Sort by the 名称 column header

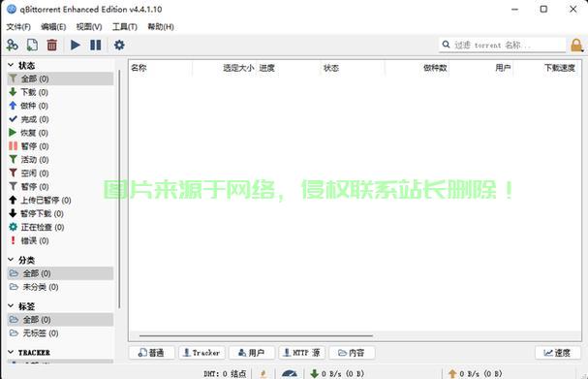pos(161,68)
